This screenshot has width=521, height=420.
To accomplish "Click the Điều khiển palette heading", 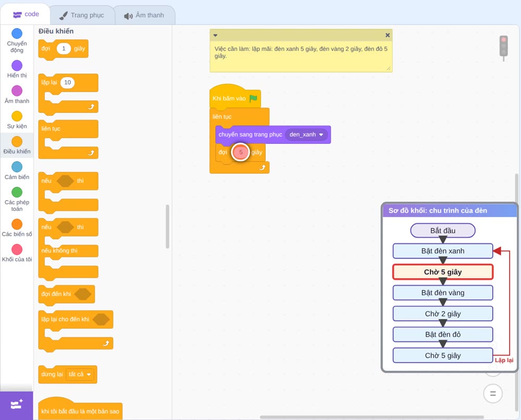I will click(x=56, y=31).
